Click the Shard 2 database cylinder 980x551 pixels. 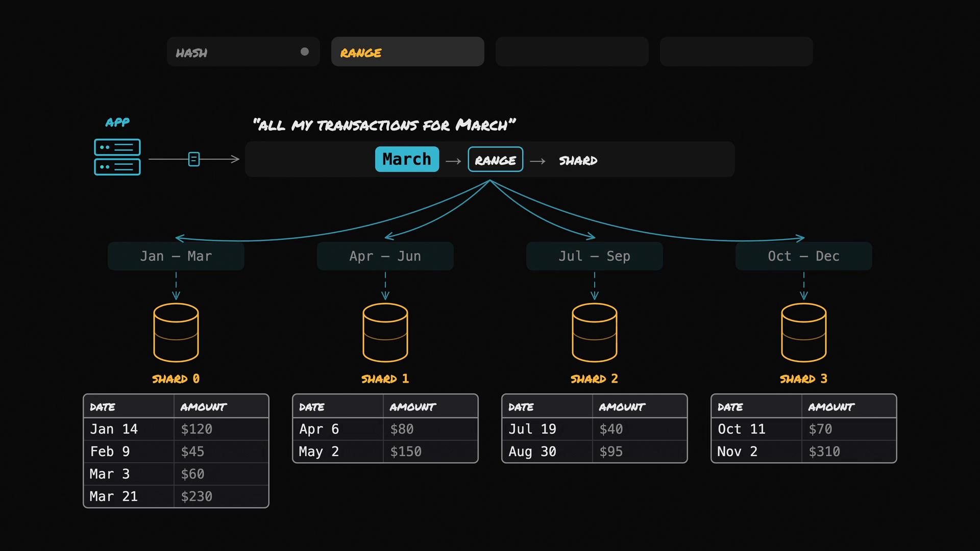(x=595, y=333)
